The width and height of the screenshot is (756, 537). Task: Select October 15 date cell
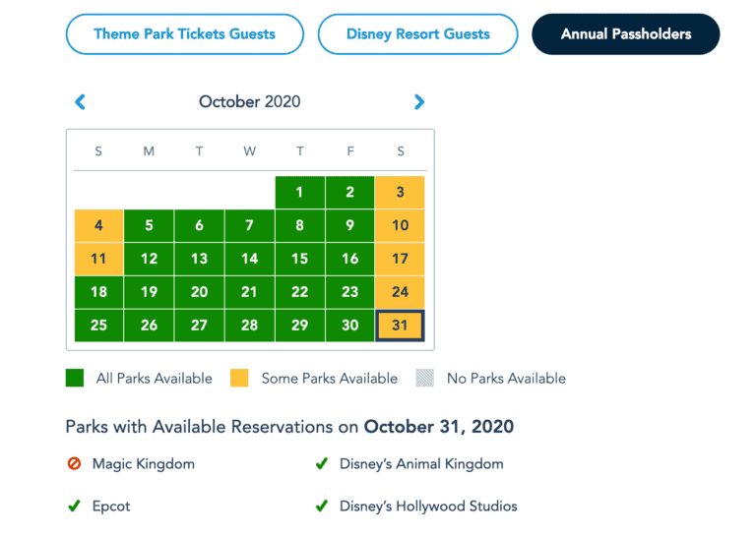(x=300, y=259)
